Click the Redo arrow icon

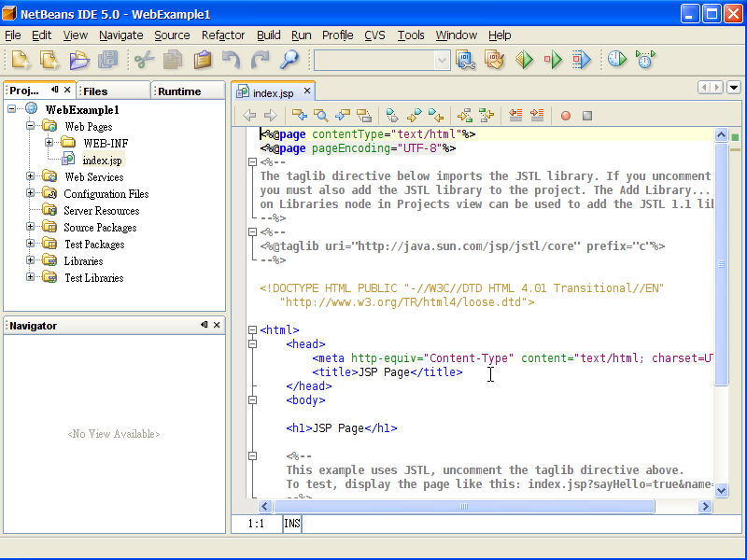pos(261,60)
